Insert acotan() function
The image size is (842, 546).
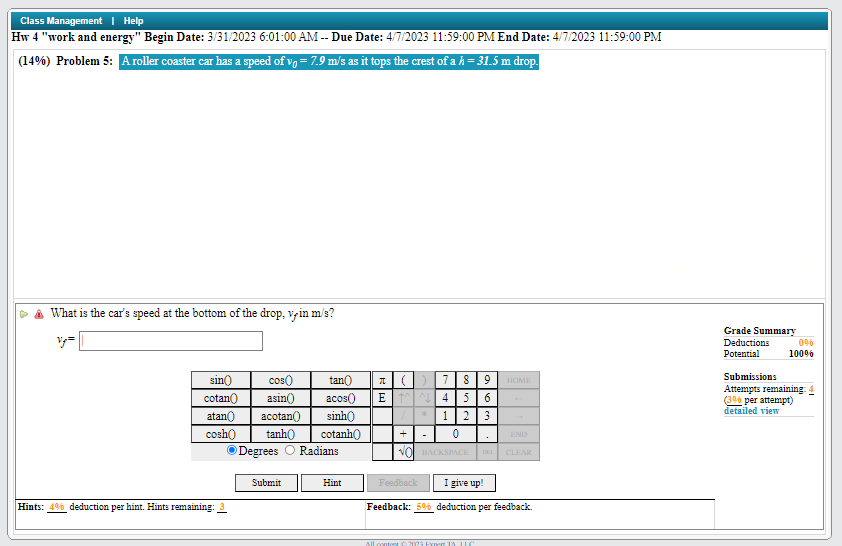pos(281,416)
